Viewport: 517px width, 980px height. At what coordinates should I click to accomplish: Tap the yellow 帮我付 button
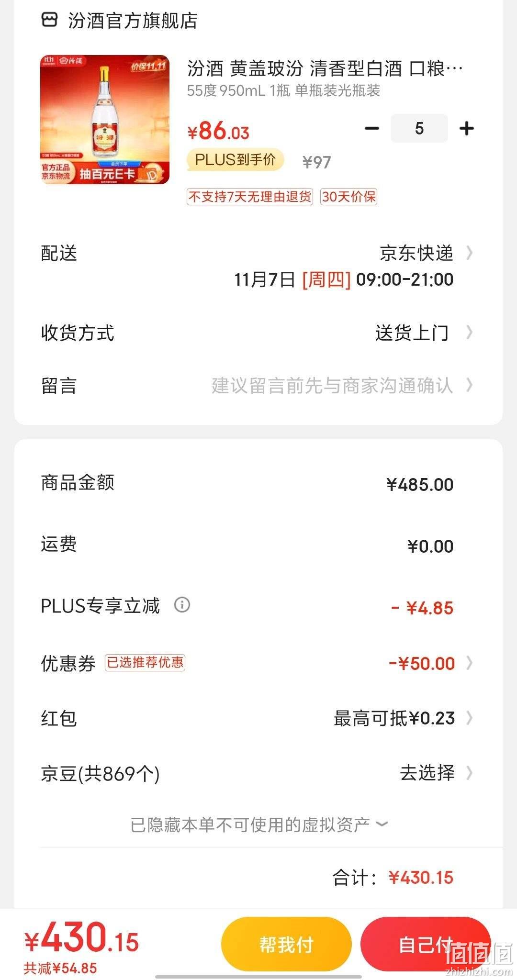(x=286, y=944)
